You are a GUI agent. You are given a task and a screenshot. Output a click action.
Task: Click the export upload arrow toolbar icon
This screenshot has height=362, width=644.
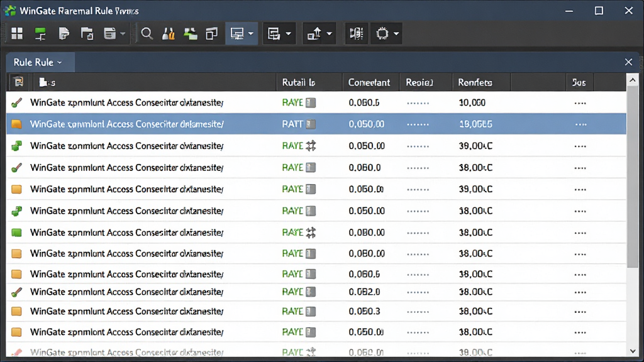click(x=314, y=34)
